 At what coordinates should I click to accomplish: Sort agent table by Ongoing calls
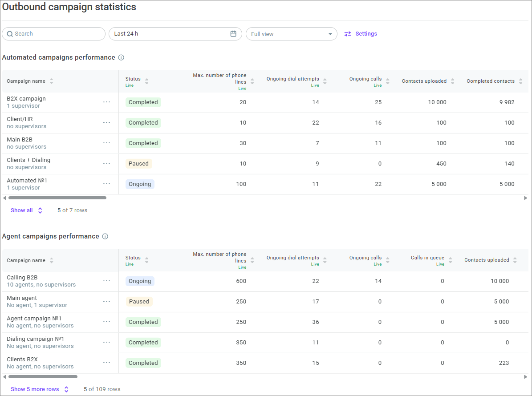[387, 260]
